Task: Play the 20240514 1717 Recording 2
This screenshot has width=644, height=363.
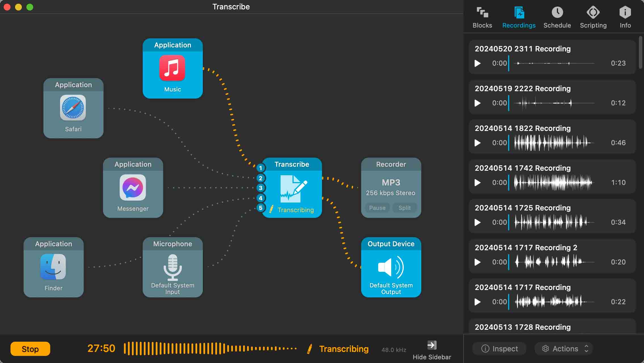Action: (x=478, y=262)
